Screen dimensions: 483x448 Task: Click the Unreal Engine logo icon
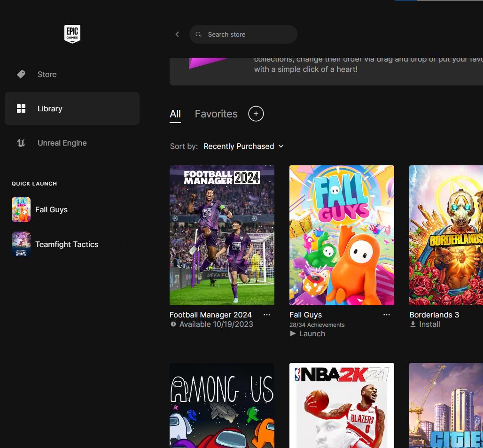21,143
